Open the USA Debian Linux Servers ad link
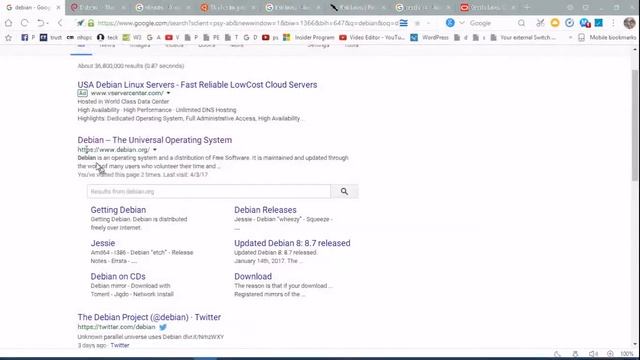Viewport: 640px width, 360px height. [x=197, y=84]
